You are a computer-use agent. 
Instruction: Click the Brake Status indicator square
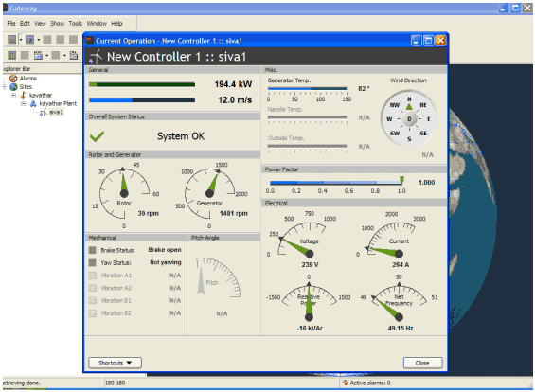[92, 250]
